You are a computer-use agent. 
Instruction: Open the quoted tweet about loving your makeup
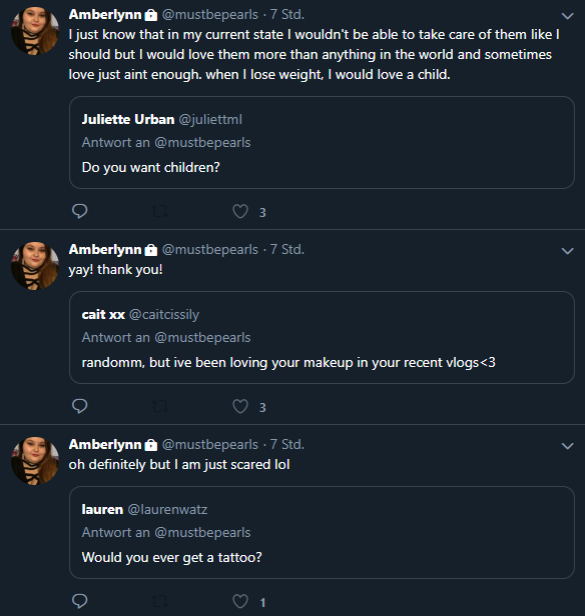(x=322, y=337)
